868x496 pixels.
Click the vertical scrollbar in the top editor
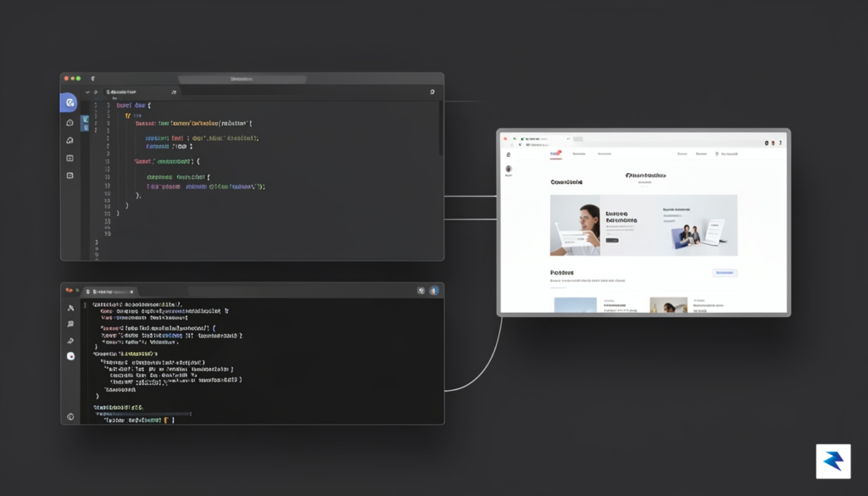(x=441, y=128)
